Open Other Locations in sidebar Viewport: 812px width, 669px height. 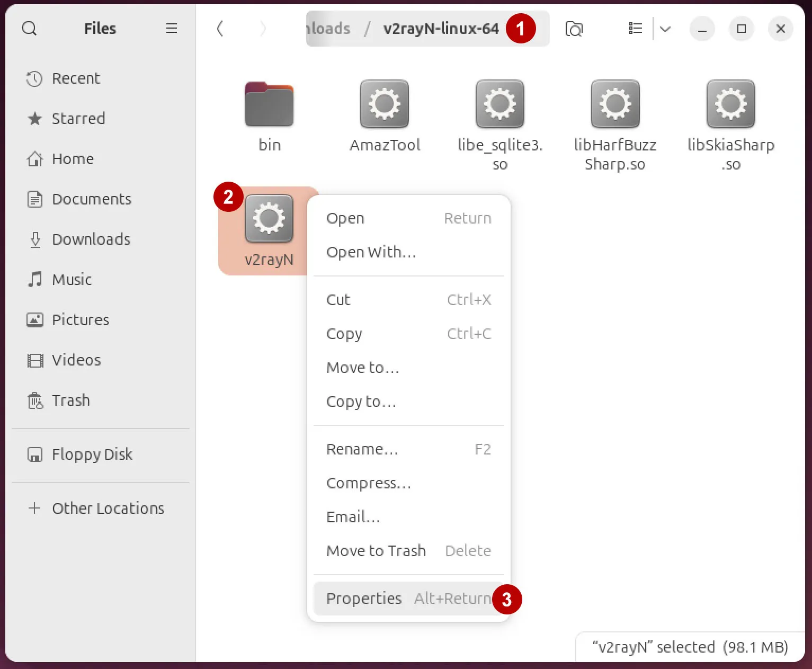pos(101,509)
